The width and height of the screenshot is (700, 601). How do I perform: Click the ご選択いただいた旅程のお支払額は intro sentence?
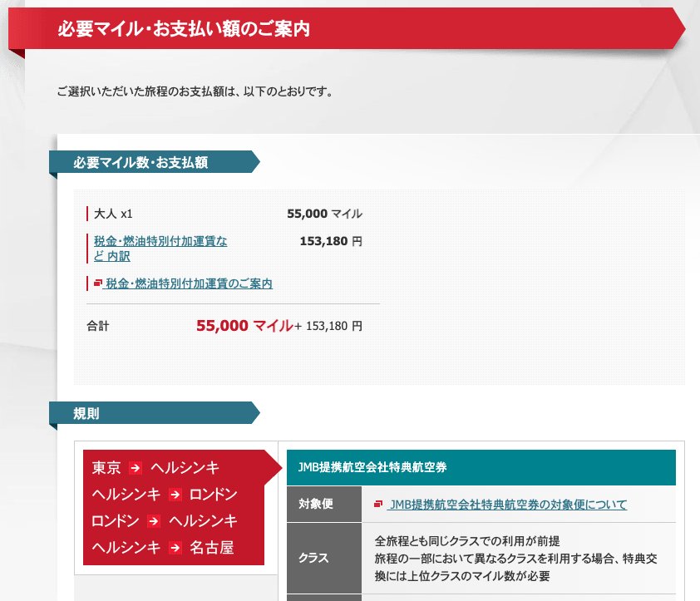tap(195, 91)
